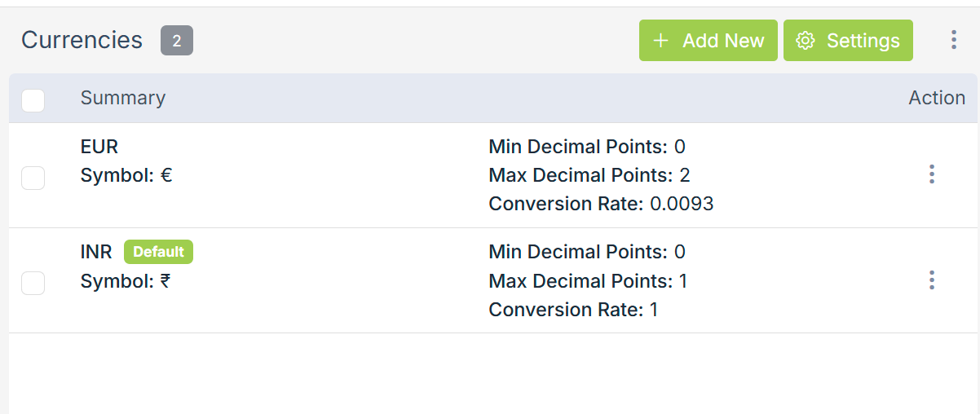Select the EUR currency name
Screen dimensions: 980x414
pyautogui.click(x=99, y=147)
